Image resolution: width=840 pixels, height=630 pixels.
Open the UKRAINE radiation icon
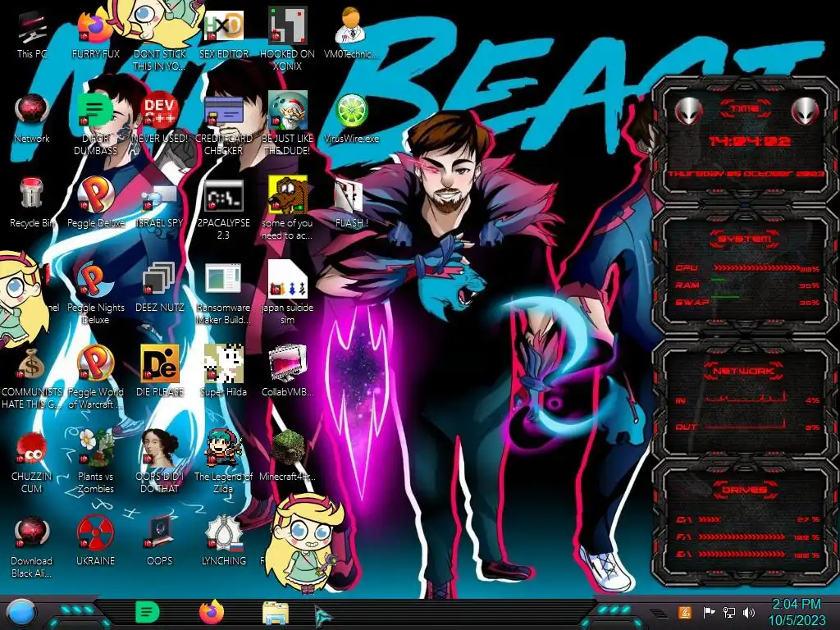pos(95,533)
